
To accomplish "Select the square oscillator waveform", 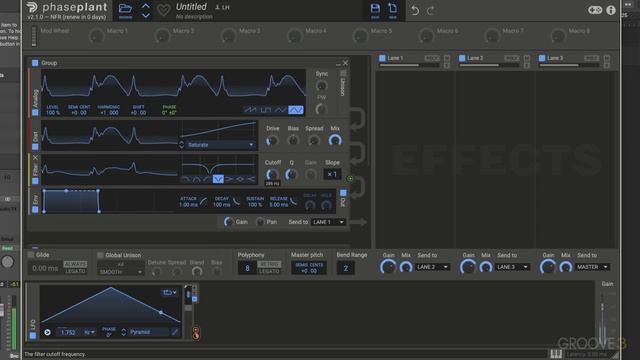I will pos(266,110).
